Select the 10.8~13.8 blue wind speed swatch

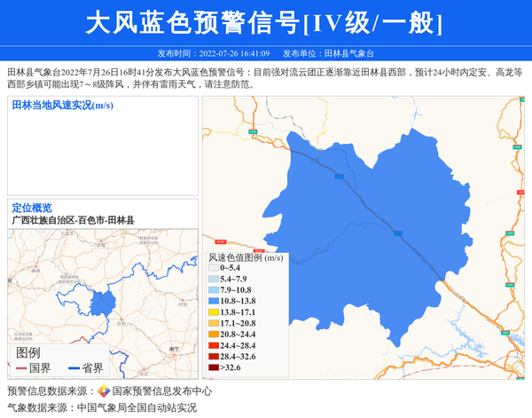(x=213, y=302)
